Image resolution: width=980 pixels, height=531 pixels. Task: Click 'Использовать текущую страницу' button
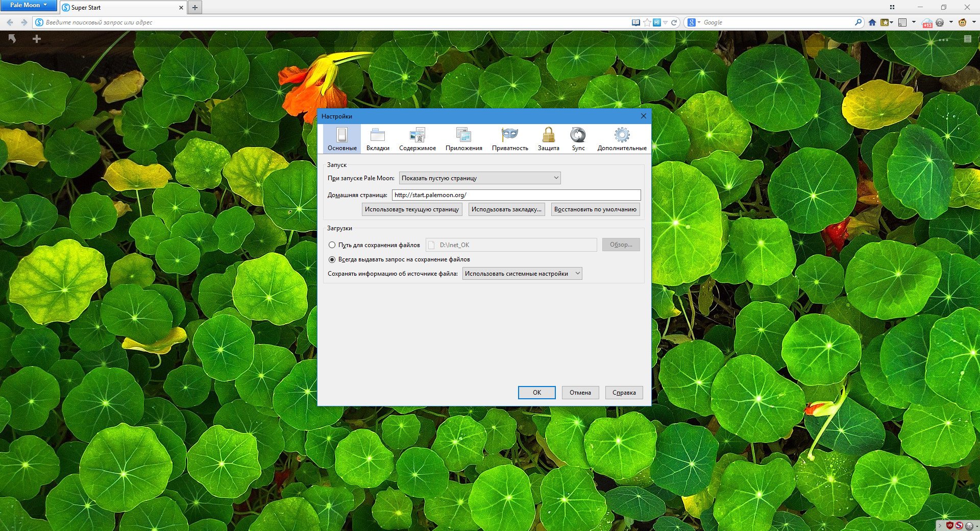411,209
